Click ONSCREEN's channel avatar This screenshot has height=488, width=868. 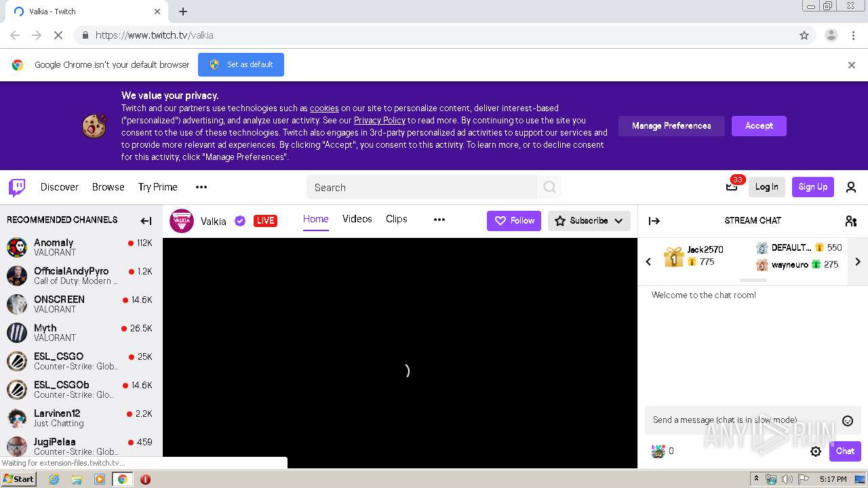tap(17, 304)
